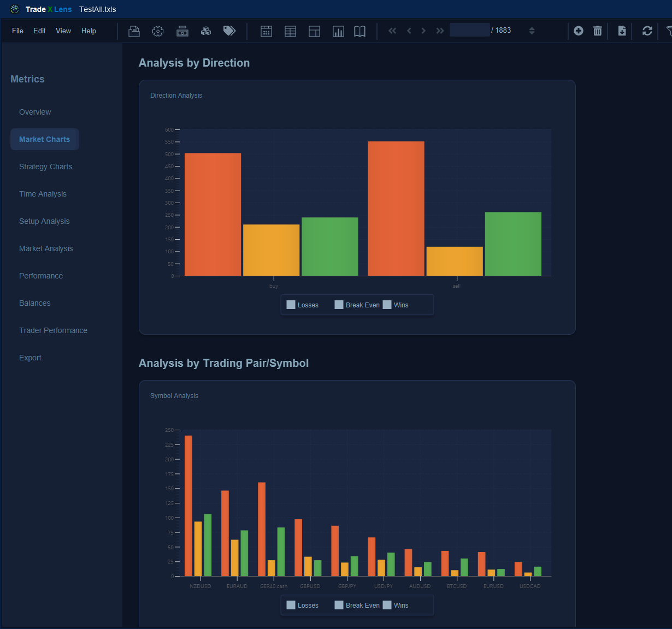Go to Strategy Charts in sidebar
The width and height of the screenshot is (672, 629).
[45, 167]
